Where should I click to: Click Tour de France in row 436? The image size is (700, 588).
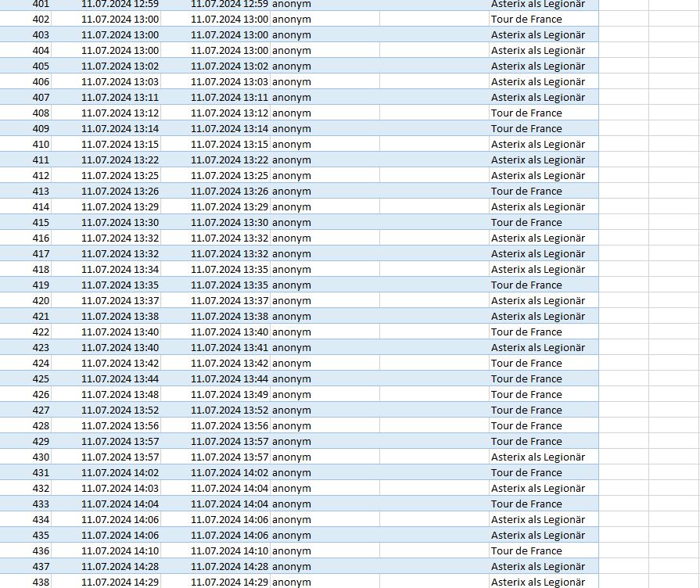pos(526,551)
